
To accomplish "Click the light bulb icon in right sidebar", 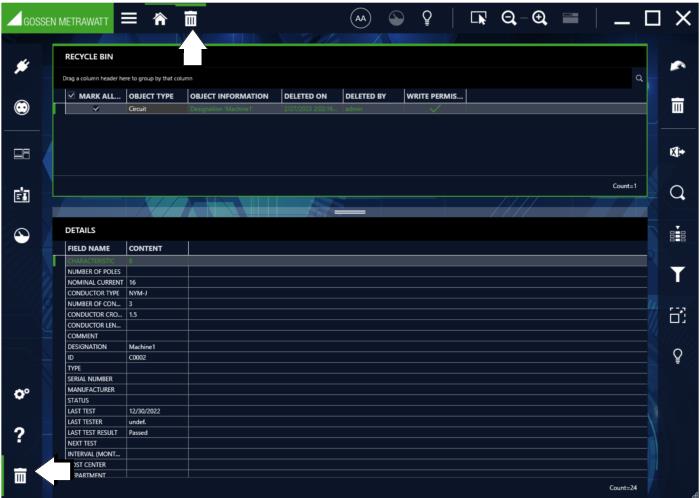I will [x=677, y=356].
